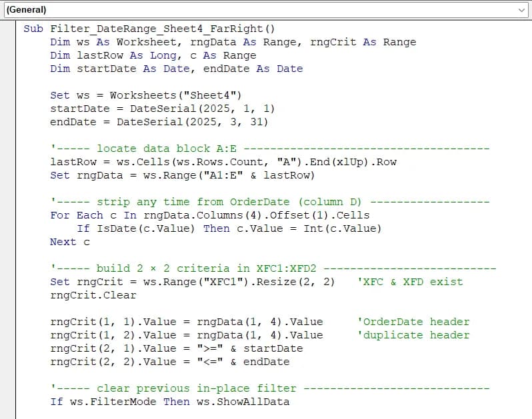Screen dimensions: 532x419
Task: Click the 'Dim startDate As Date' line
Action: 177,69
